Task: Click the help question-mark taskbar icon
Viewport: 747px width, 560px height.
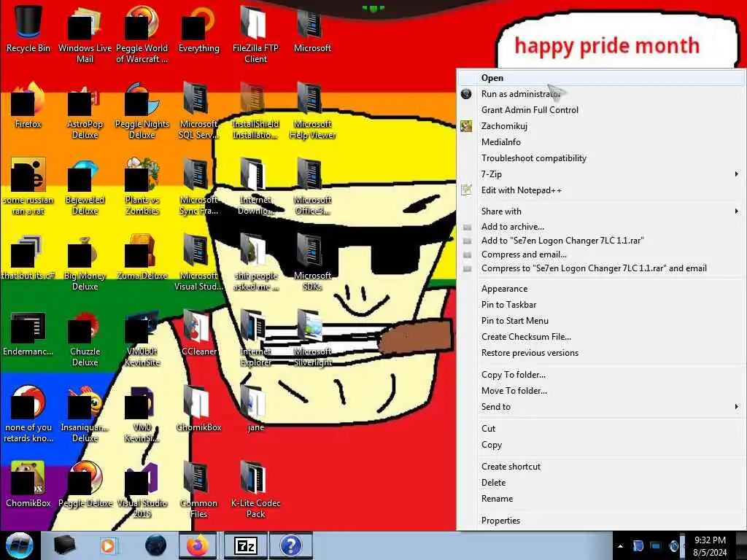Action: [x=290, y=545]
